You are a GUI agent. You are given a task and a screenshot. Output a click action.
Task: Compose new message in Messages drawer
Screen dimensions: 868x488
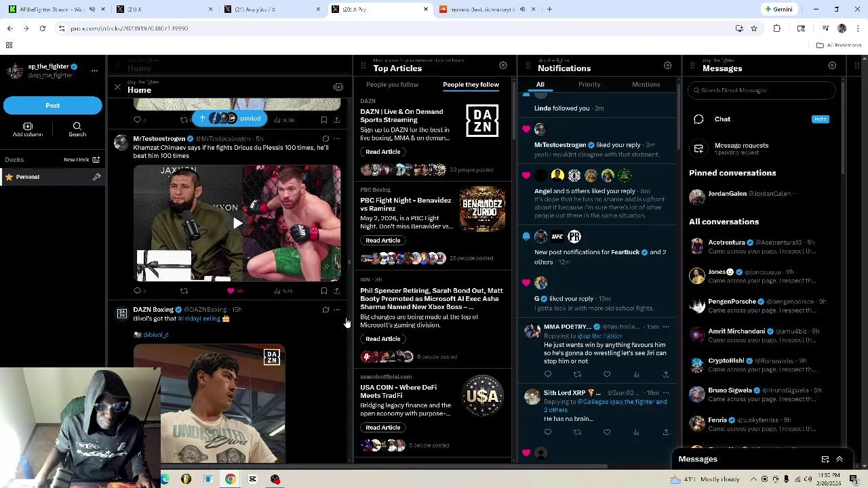tap(825, 460)
